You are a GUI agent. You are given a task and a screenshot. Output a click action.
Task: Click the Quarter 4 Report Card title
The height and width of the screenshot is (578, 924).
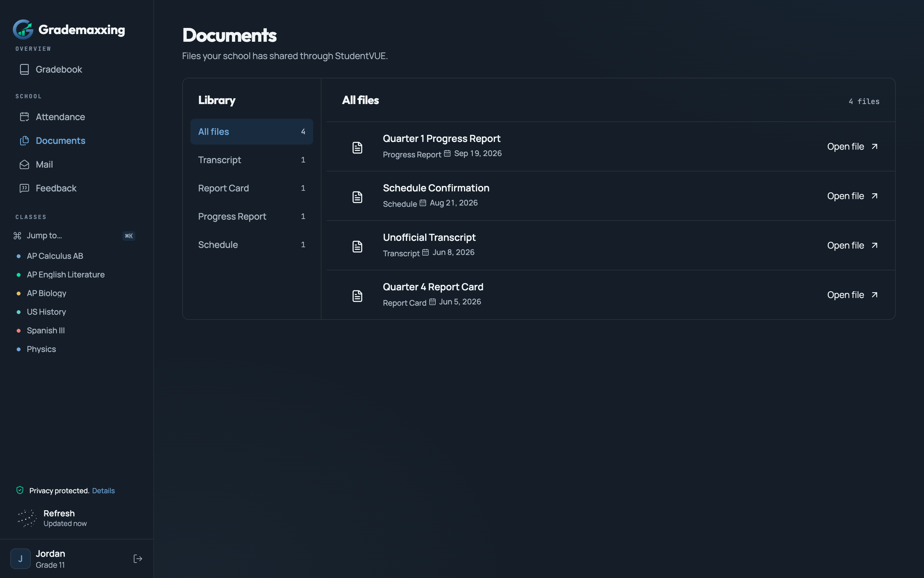(433, 287)
